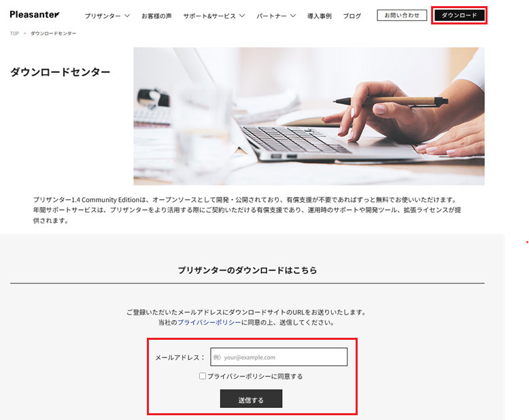Click the ダウンロードセンター breadcrumb

coord(53,33)
